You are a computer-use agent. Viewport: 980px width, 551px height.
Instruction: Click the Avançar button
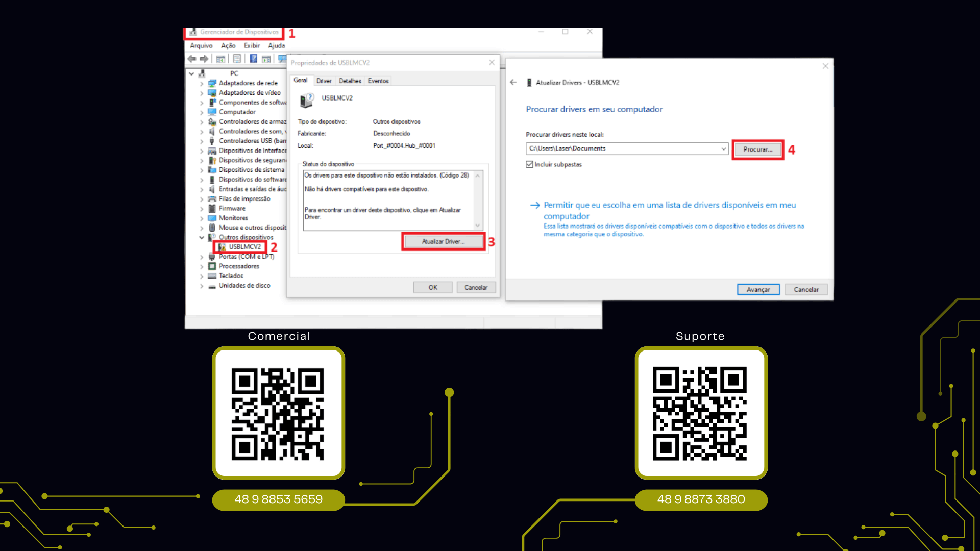pos(758,290)
